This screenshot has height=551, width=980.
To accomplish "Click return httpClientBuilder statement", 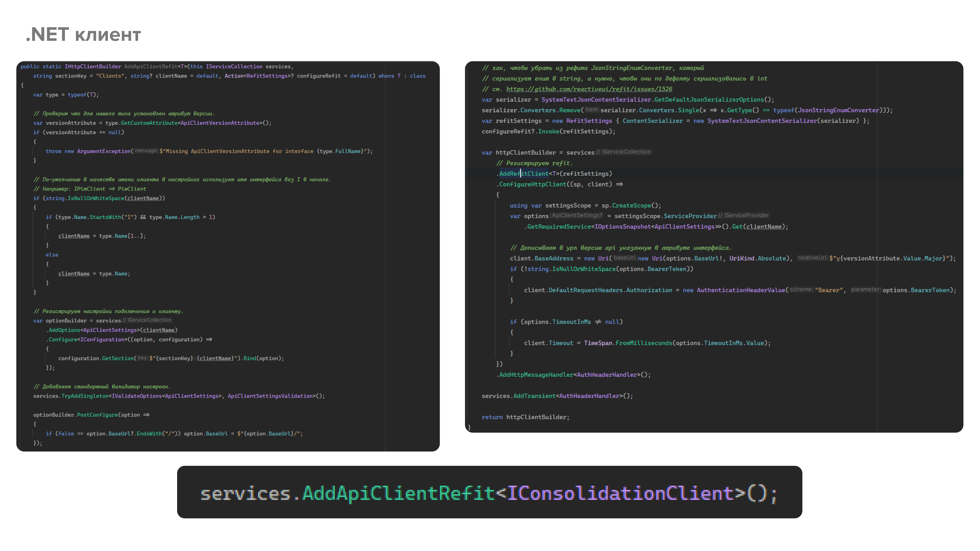I will tap(525, 417).
